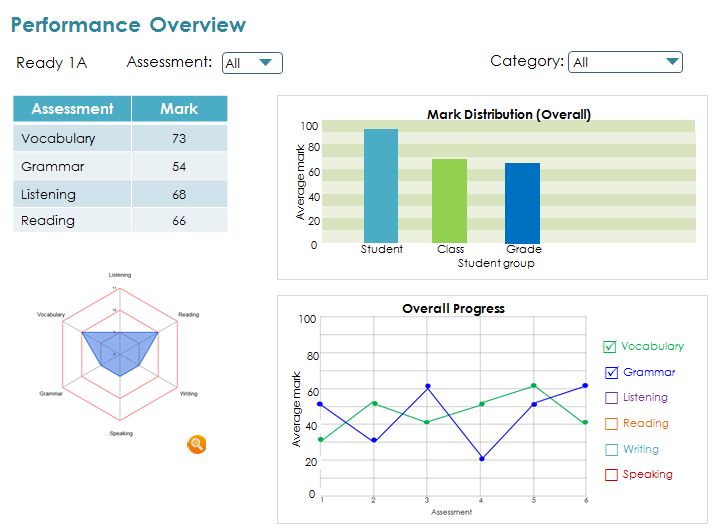Click the mark value 73
The width and height of the screenshot is (726, 530).
click(x=179, y=138)
